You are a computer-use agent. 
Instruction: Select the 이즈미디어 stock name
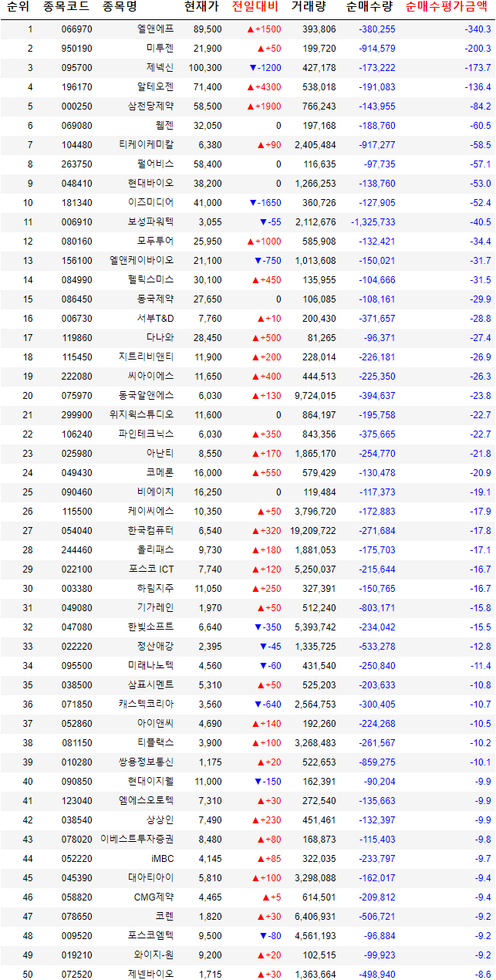pyautogui.click(x=150, y=203)
